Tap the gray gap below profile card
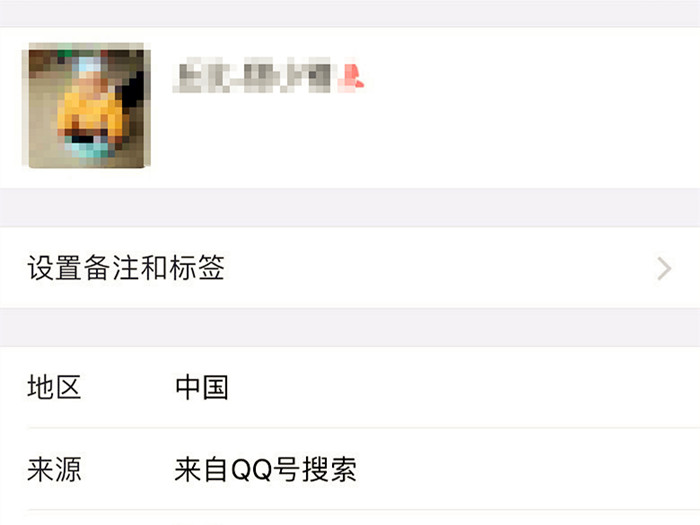 (x=350, y=208)
